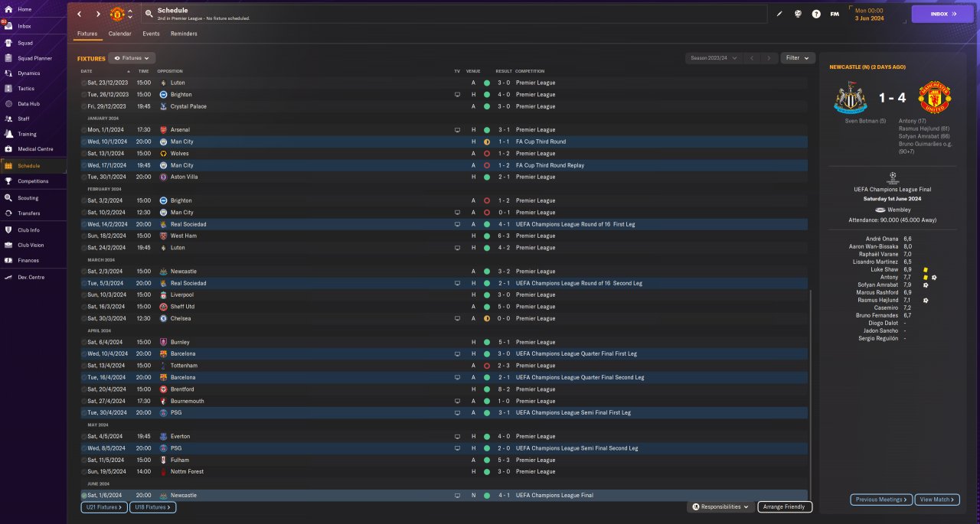This screenshot has height=524, width=980.
Task: Click the Opposition column header
Action: coord(170,71)
